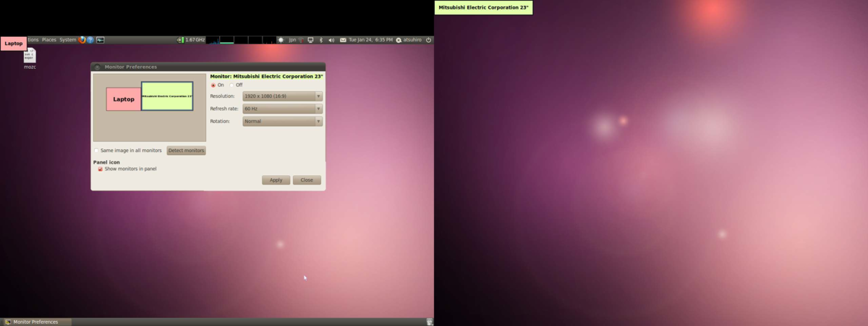
Task: Click the brightness sun icon in panel
Action: [x=281, y=40]
